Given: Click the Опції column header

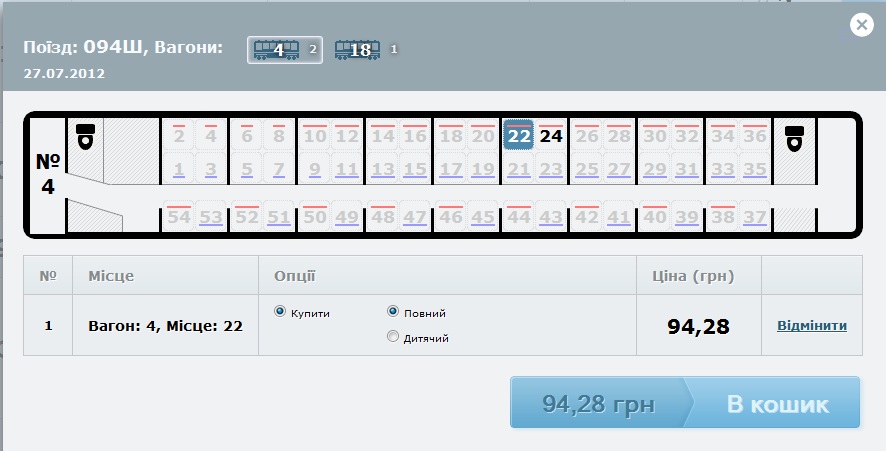Looking at the screenshot, I should click(293, 275).
